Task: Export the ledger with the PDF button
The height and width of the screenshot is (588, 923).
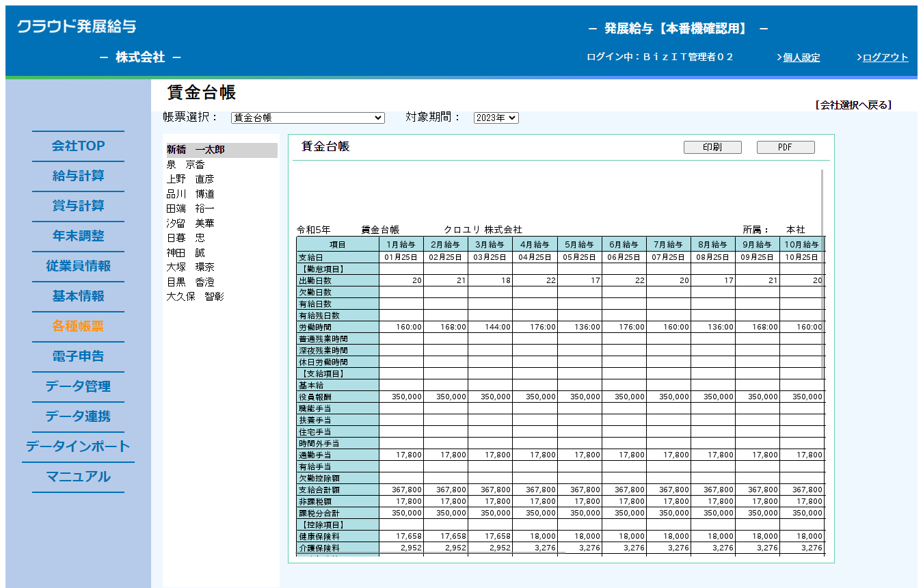Action: 786,147
